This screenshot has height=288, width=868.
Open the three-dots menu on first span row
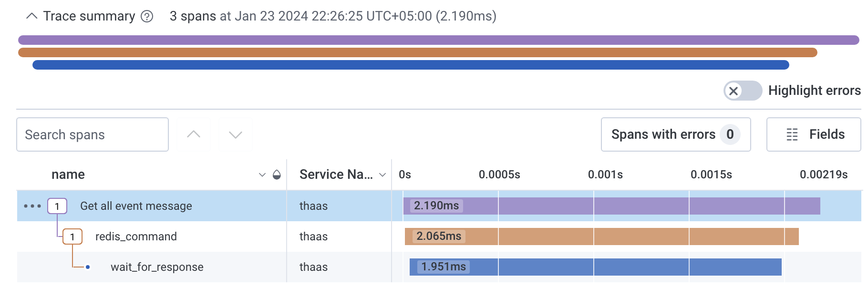tap(32, 206)
